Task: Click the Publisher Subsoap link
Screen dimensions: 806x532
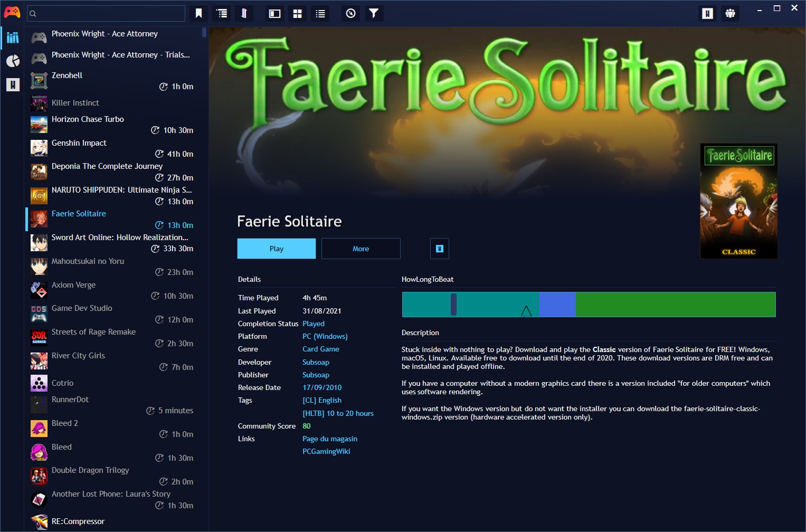Action: pos(316,375)
